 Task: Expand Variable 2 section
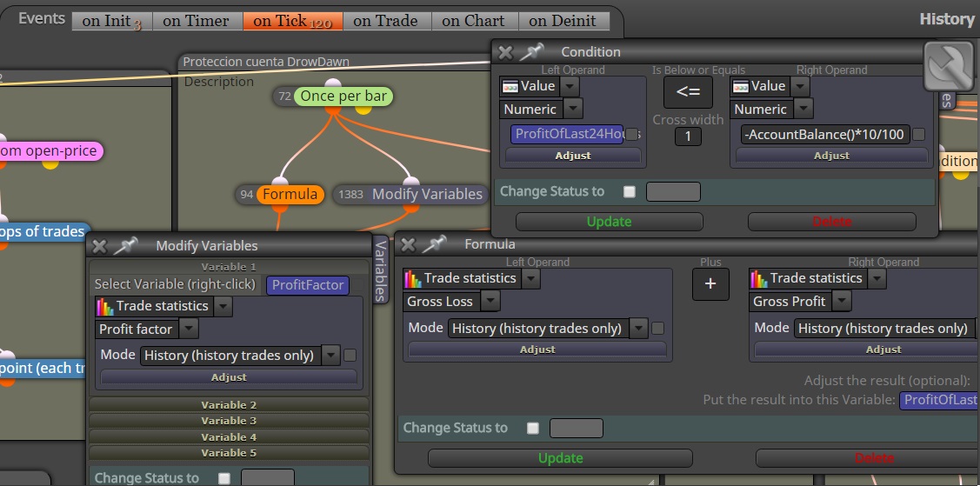(x=229, y=405)
